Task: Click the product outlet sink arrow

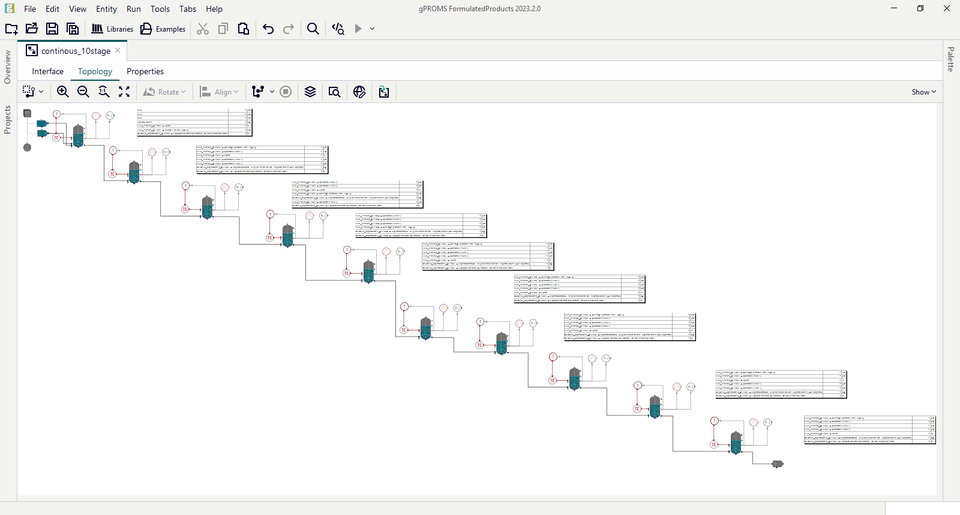Action: [777, 464]
